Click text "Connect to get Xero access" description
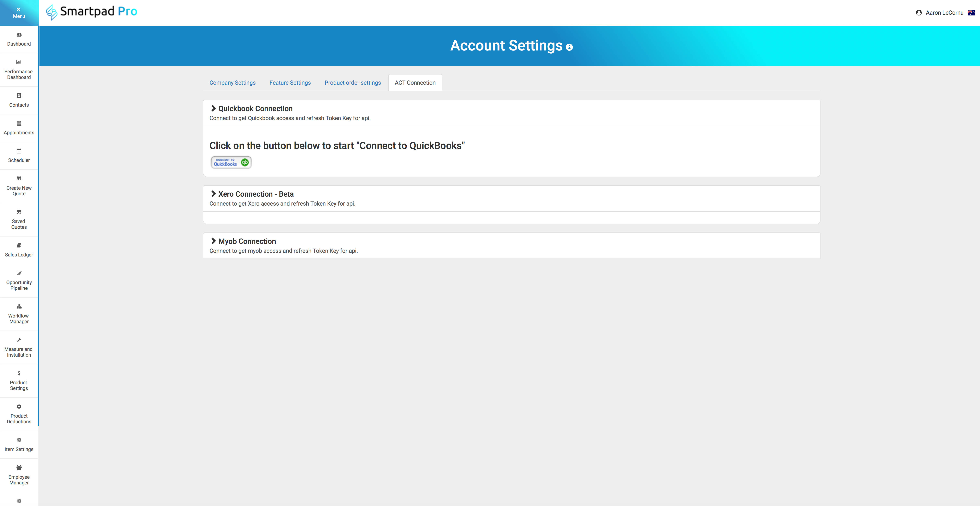The image size is (980, 506). tap(282, 204)
